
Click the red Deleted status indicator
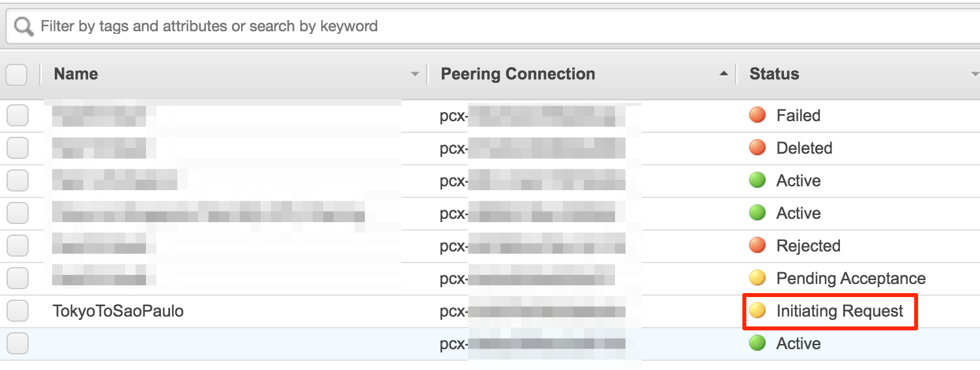(x=757, y=148)
